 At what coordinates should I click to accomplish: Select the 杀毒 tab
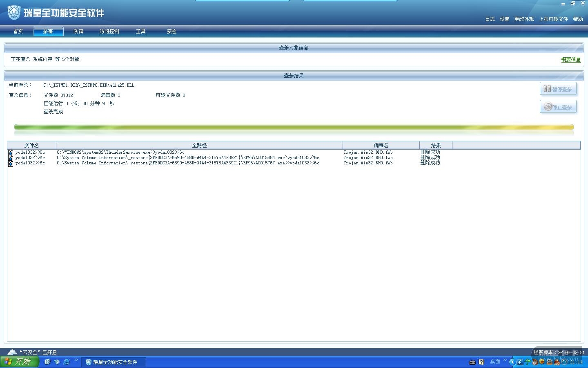point(48,31)
